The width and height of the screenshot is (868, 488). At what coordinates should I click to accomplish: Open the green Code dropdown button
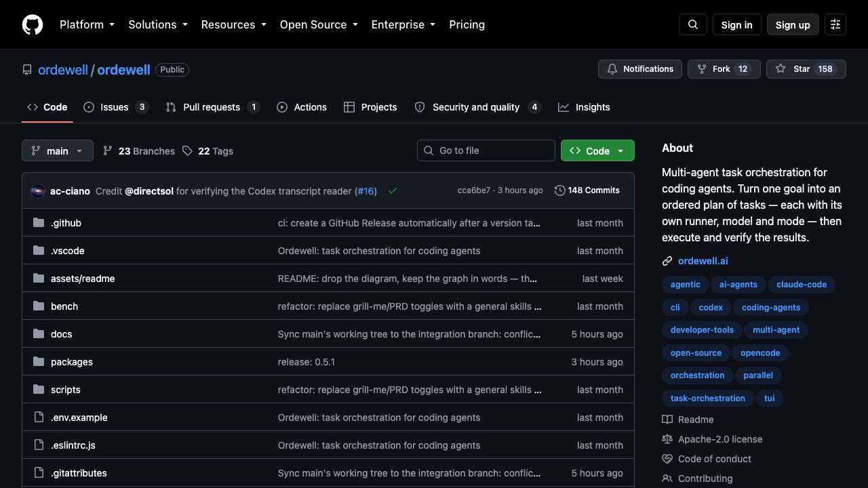[x=597, y=150]
